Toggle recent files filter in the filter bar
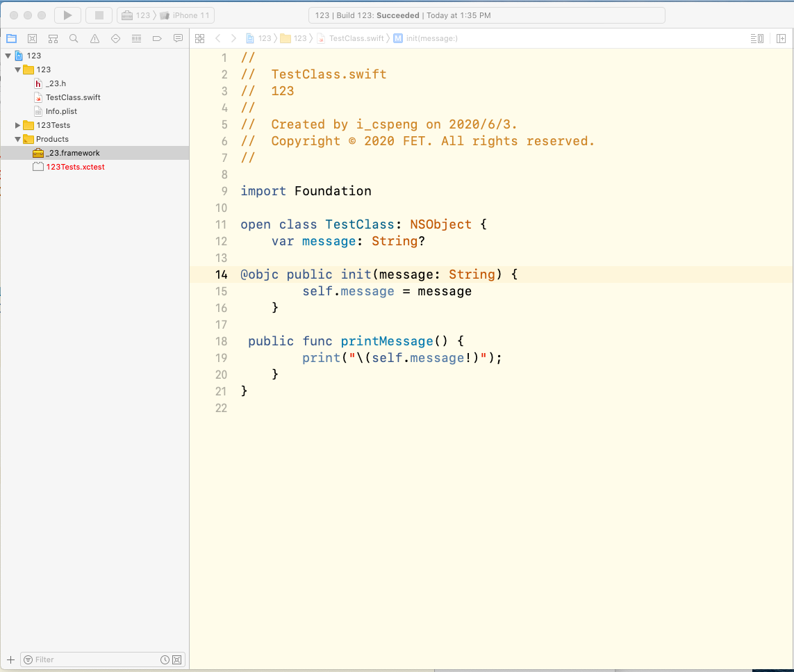Screen dimensions: 794x672 [164, 659]
